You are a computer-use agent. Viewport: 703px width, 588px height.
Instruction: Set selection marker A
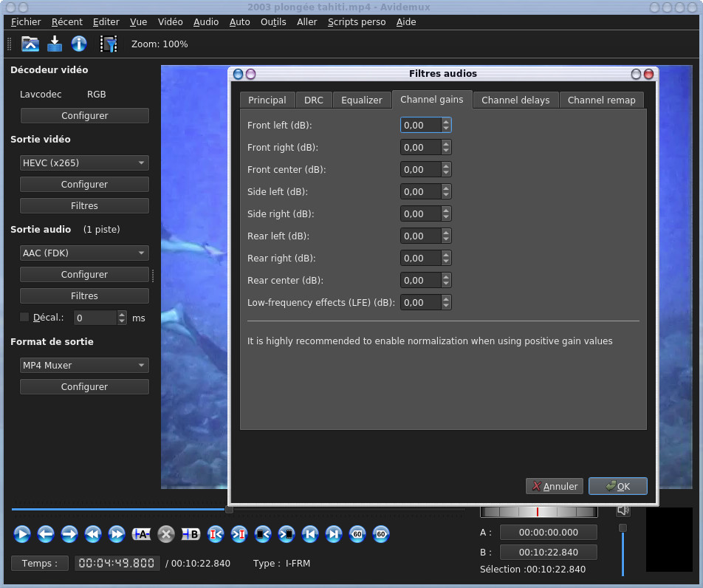pos(142,533)
